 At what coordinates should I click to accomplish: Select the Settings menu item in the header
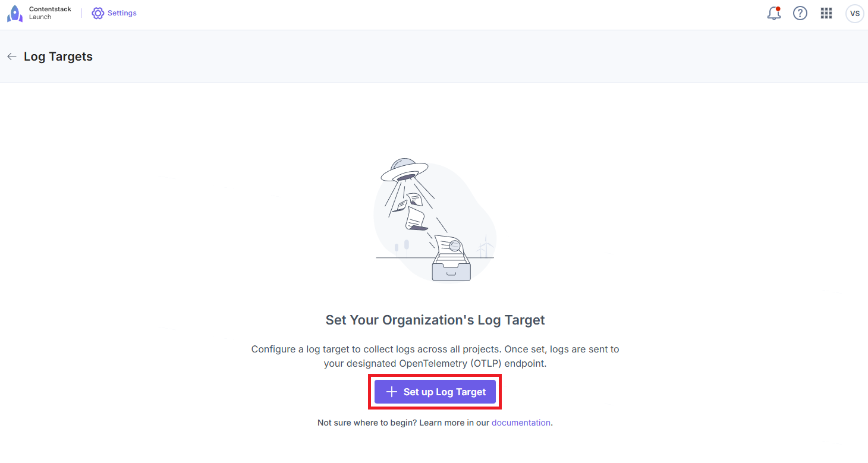[122, 12]
